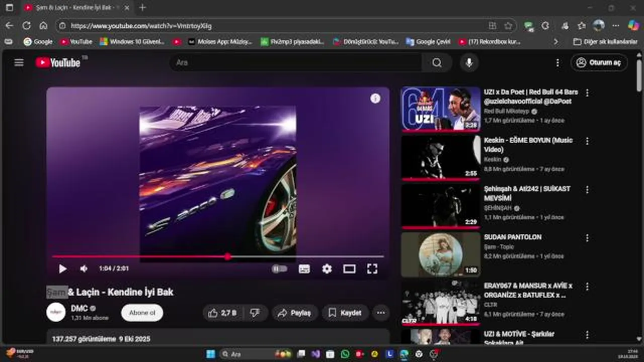Image resolution: width=644 pixels, height=362 pixels.
Task: Open options for Keskin EĞME BOYUN video
Action: click(x=587, y=141)
